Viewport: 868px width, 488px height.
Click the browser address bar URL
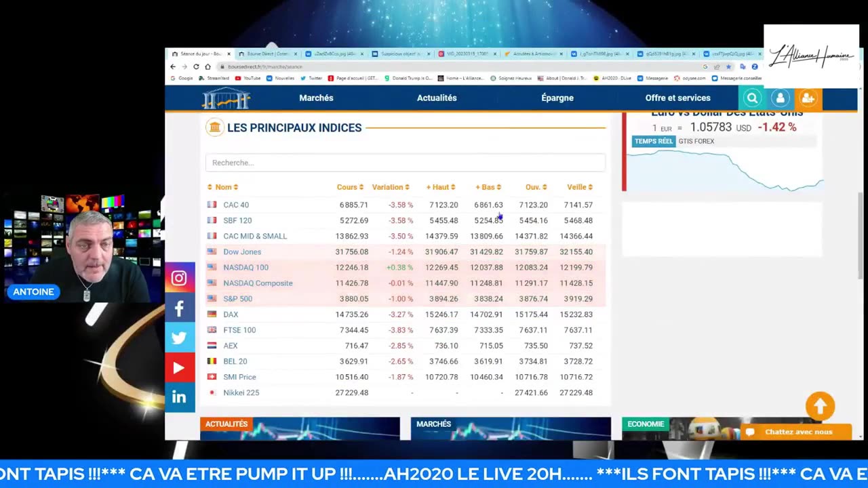point(265,66)
